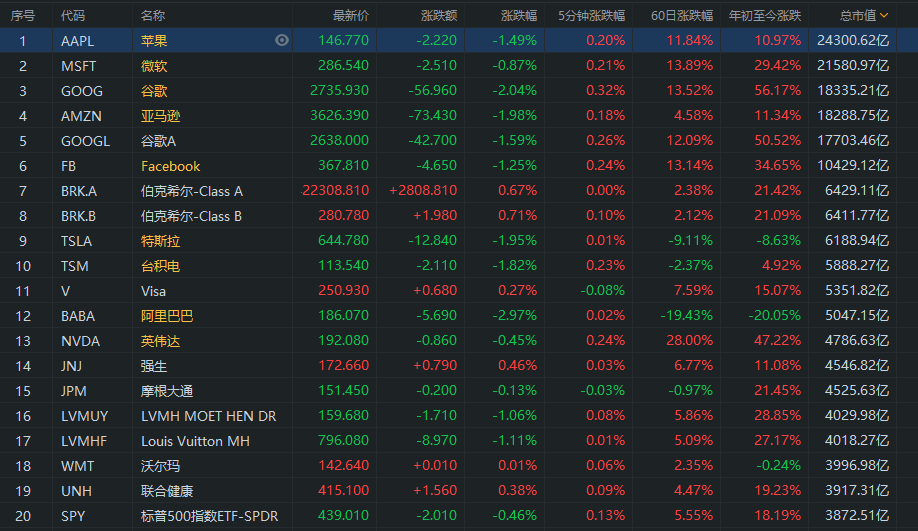Open stock name 标普500指数ETF-SPDR
Viewport: 918px width, 531px height.
pos(210,516)
